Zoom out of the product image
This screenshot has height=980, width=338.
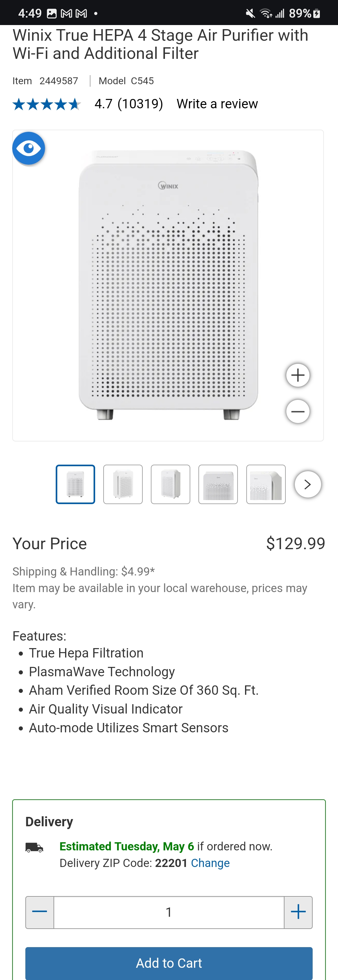[298, 411]
